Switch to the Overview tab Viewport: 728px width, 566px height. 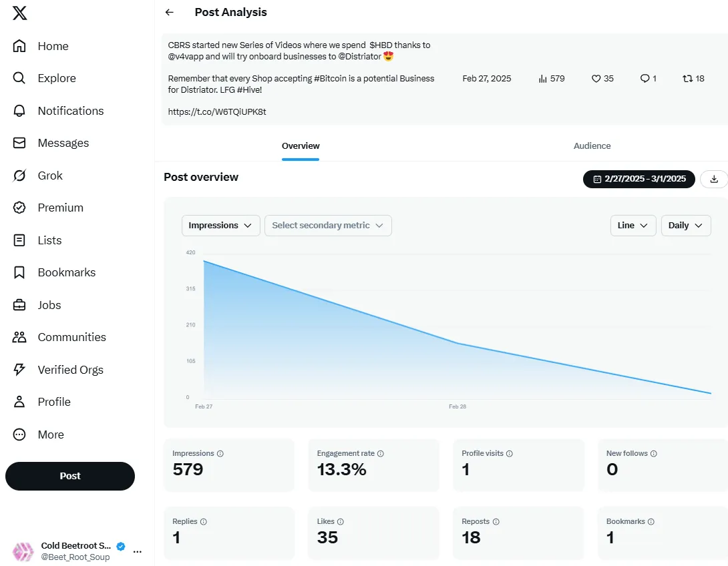click(x=301, y=146)
